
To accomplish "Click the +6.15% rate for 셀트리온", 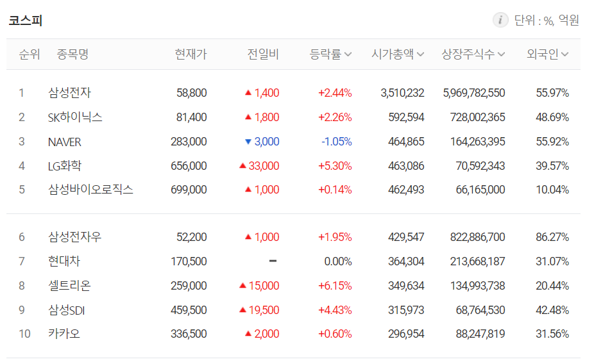I will [335, 286].
